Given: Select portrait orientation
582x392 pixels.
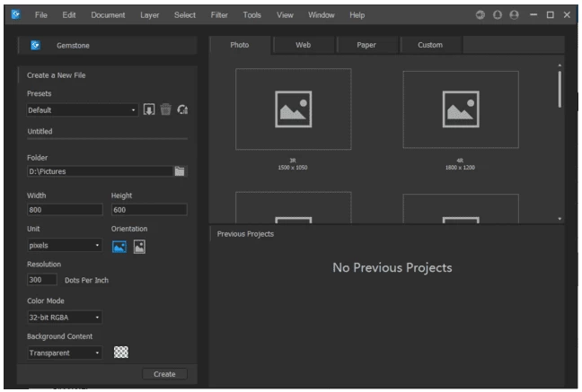Looking at the screenshot, I should click(139, 246).
